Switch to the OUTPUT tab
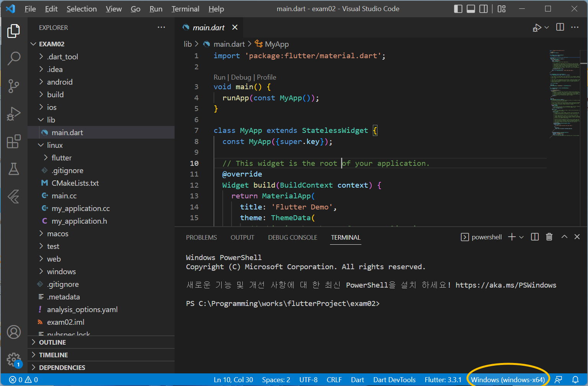588x386 pixels. (242, 237)
